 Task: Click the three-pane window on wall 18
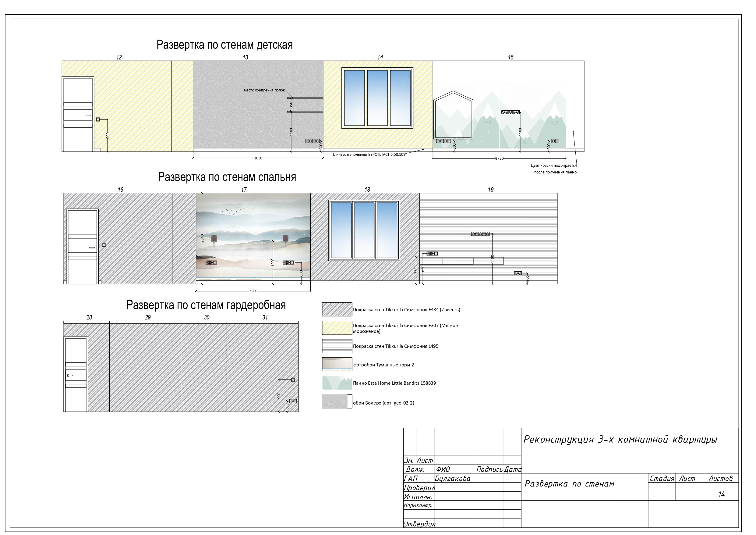pos(364,230)
